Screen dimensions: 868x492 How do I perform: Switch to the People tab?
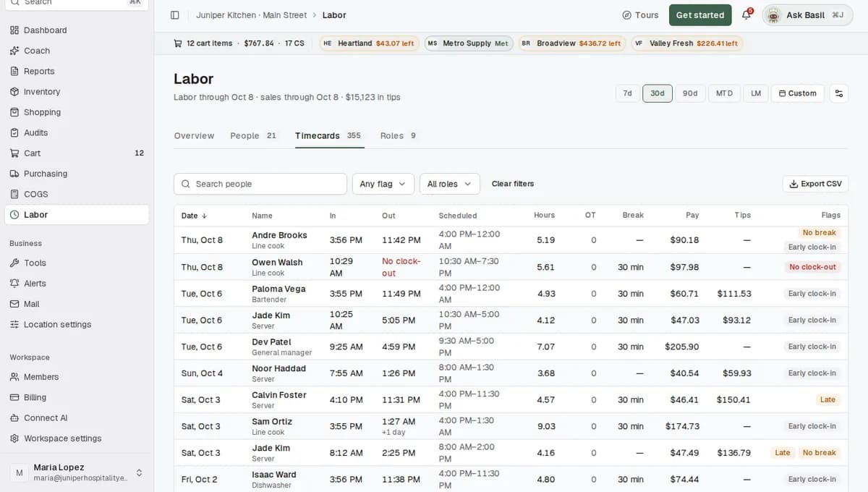pos(254,136)
